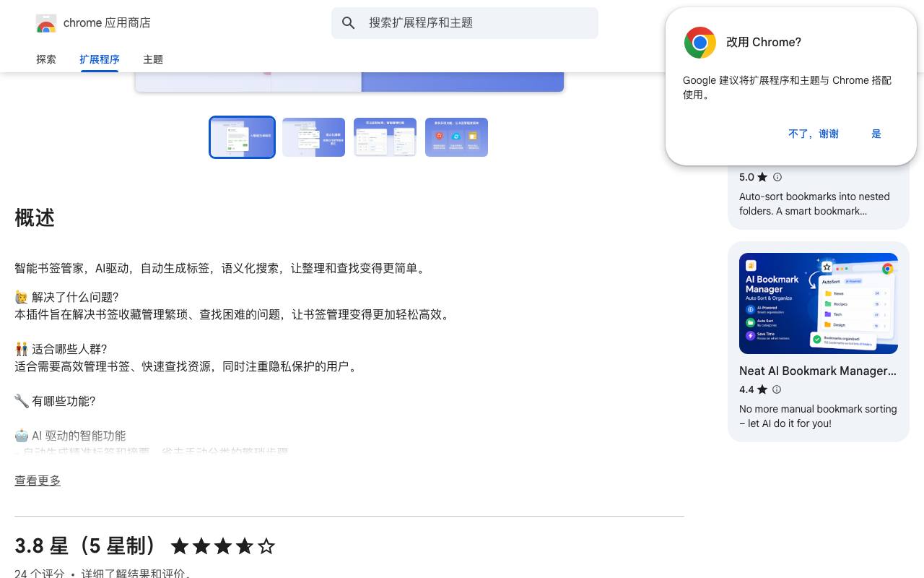Switch to the 探索 tab
The height and width of the screenshot is (578, 924).
[46, 59]
